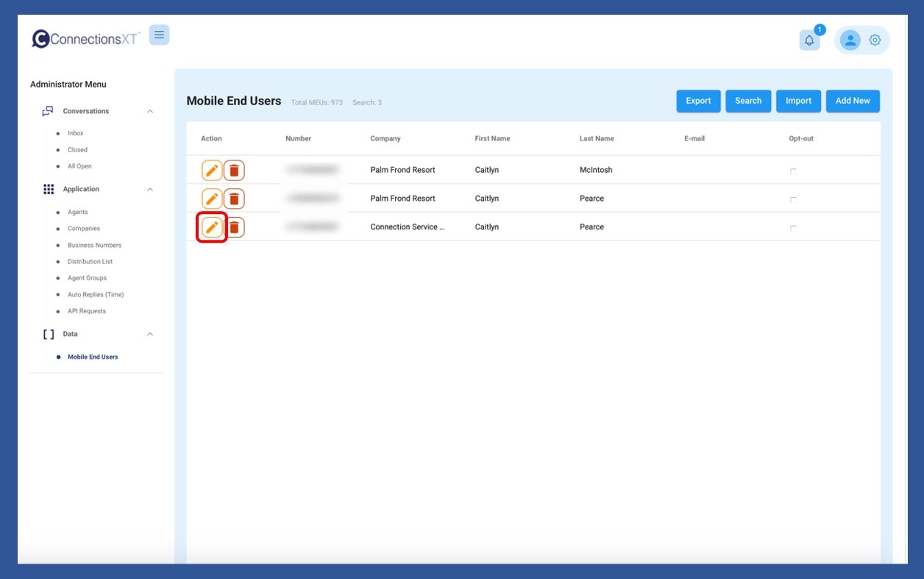Click the Export button

698,101
